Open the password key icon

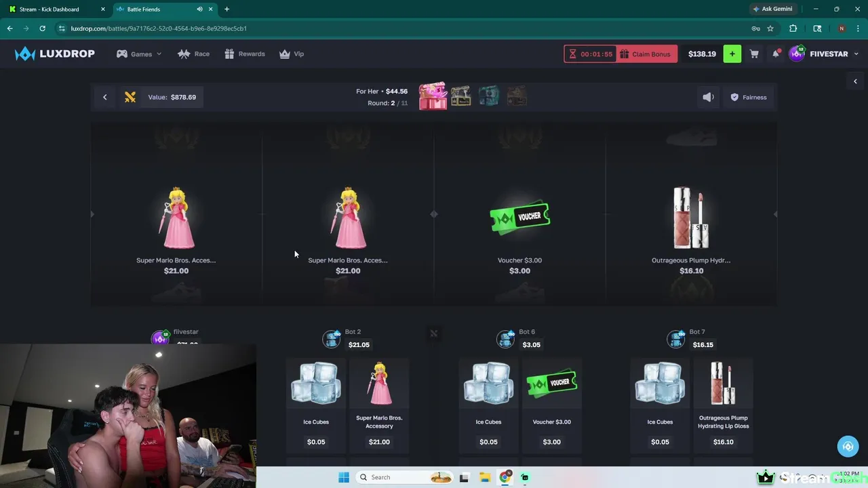click(755, 28)
